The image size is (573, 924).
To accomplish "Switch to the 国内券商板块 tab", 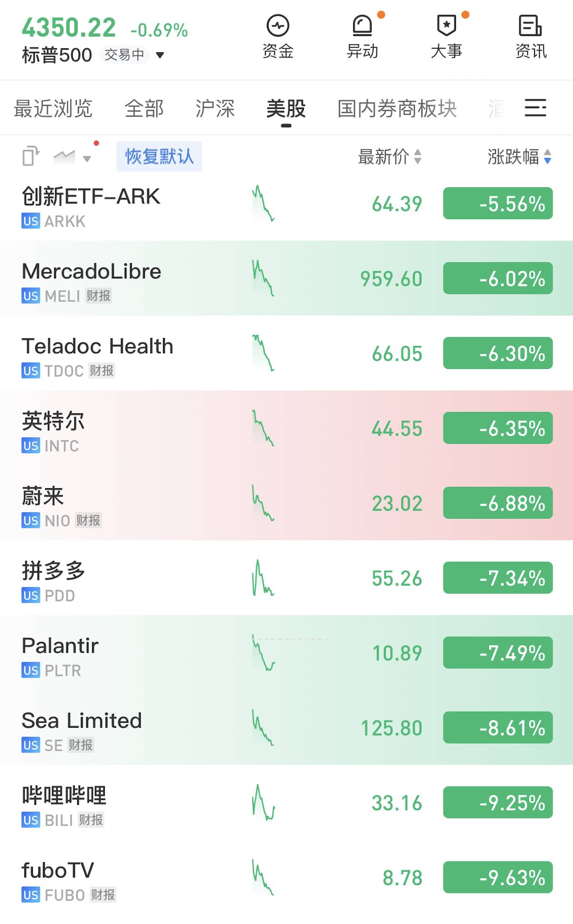I will click(x=397, y=109).
